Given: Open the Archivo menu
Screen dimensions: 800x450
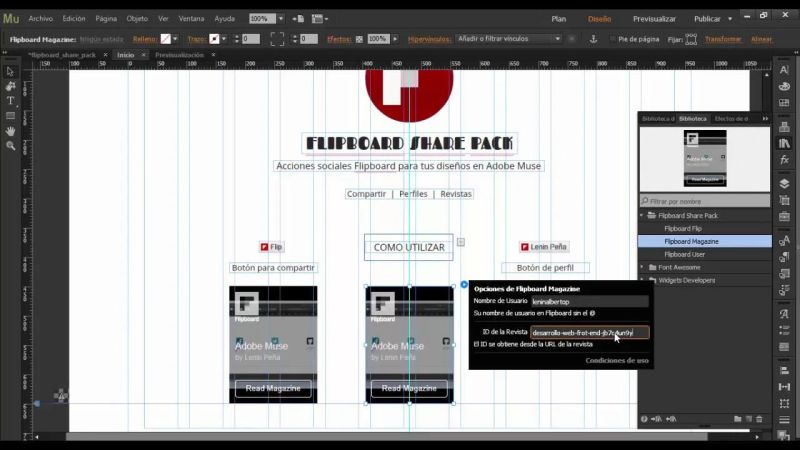Looking at the screenshot, I should click(x=41, y=18).
